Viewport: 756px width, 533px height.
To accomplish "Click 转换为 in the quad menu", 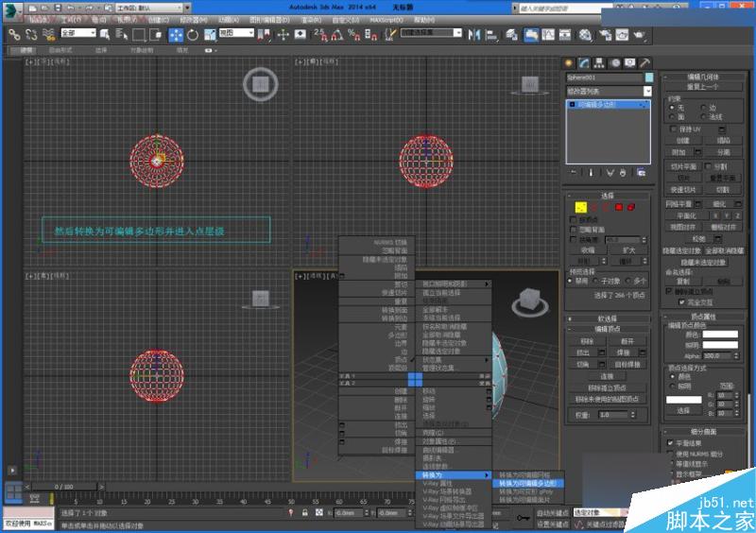I will [x=454, y=475].
